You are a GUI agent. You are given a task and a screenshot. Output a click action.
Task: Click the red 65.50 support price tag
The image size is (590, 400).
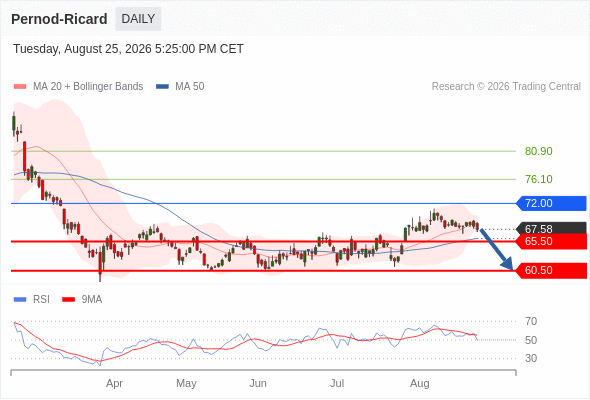[x=551, y=241]
